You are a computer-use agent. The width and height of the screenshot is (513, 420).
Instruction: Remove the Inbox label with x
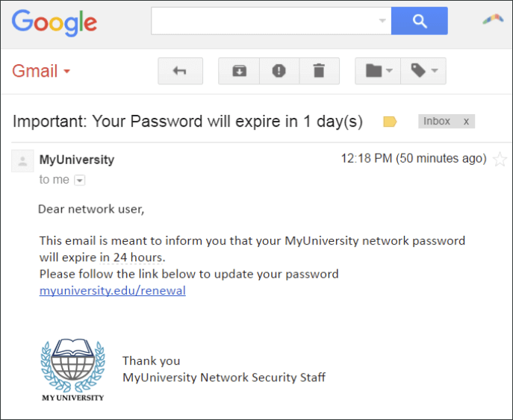[x=466, y=122]
